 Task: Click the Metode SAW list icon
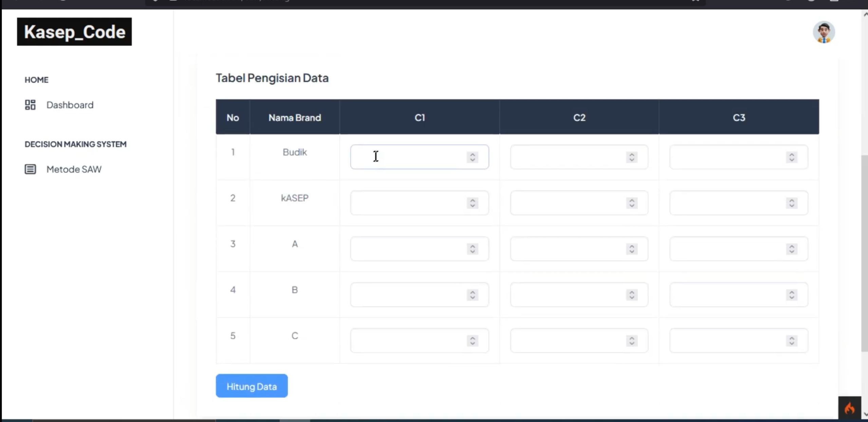pyautogui.click(x=30, y=169)
